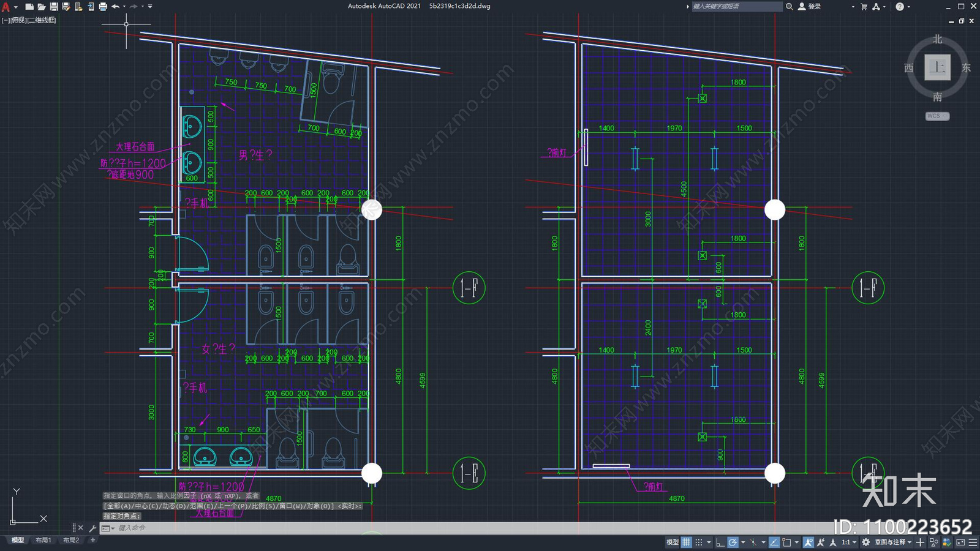Click the ViewCube top face

click(x=937, y=67)
